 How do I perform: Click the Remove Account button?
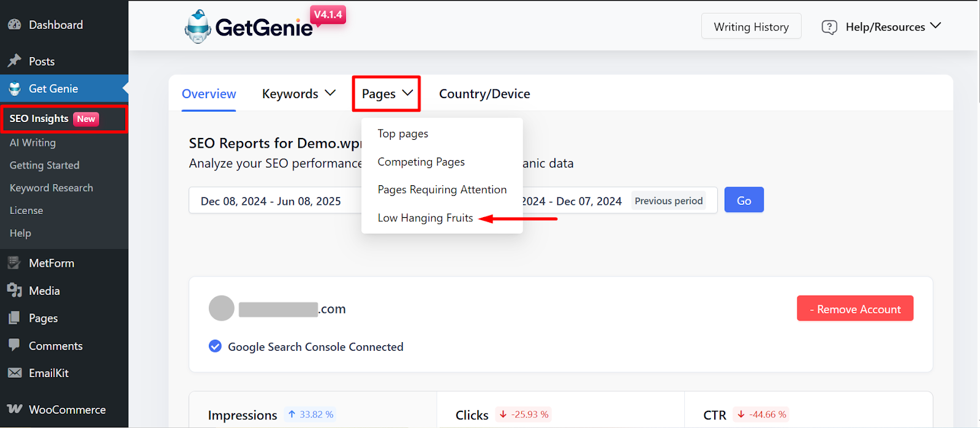(855, 308)
